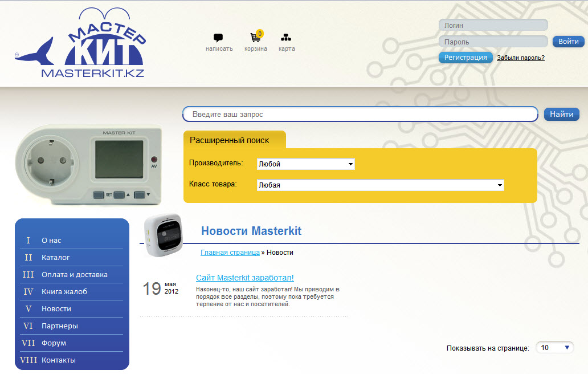Viewport: 588px width, 374px height.
Task: Click the 'Регистрация' button
Action: (465, 58)
